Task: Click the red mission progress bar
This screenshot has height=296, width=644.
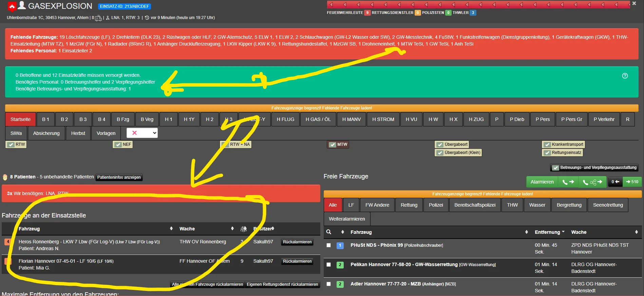Action: pos(478,4)
